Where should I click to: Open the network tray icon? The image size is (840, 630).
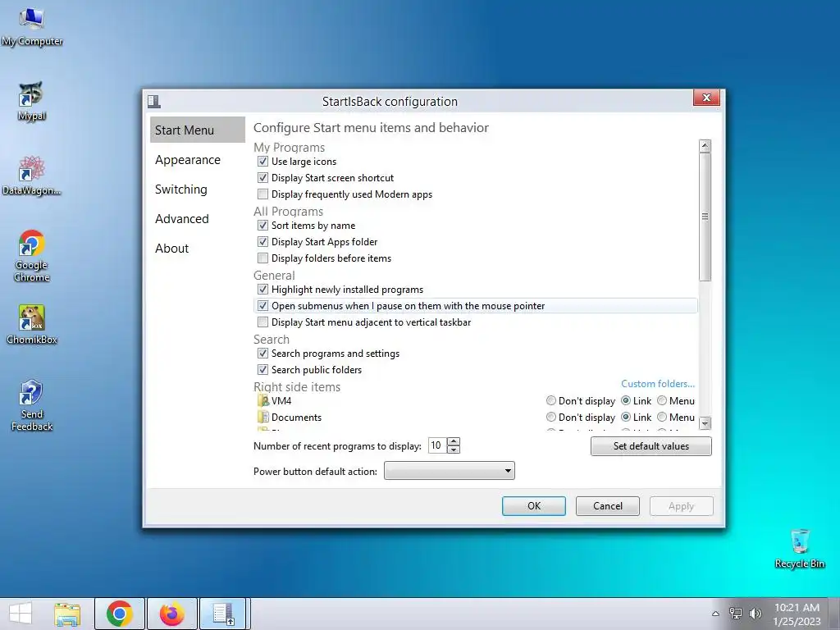point(736,614)
